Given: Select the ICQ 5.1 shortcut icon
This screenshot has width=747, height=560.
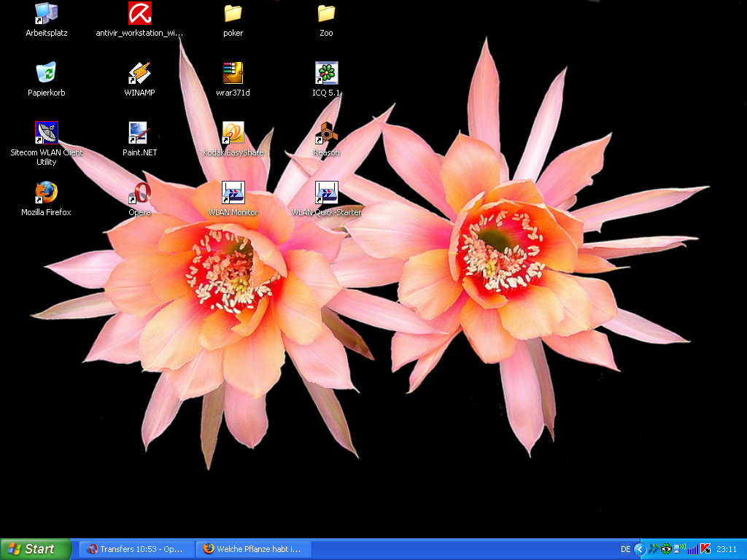Looking at the screenshot, I should 326,73.
